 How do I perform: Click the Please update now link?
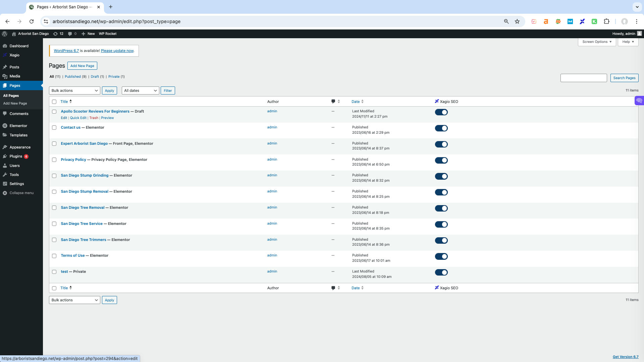(x=117, y=51)
